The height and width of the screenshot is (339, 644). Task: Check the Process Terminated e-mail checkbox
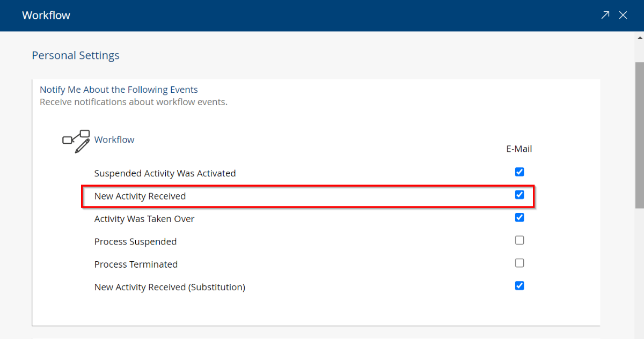pyautogui.click(x=519, y=263)
